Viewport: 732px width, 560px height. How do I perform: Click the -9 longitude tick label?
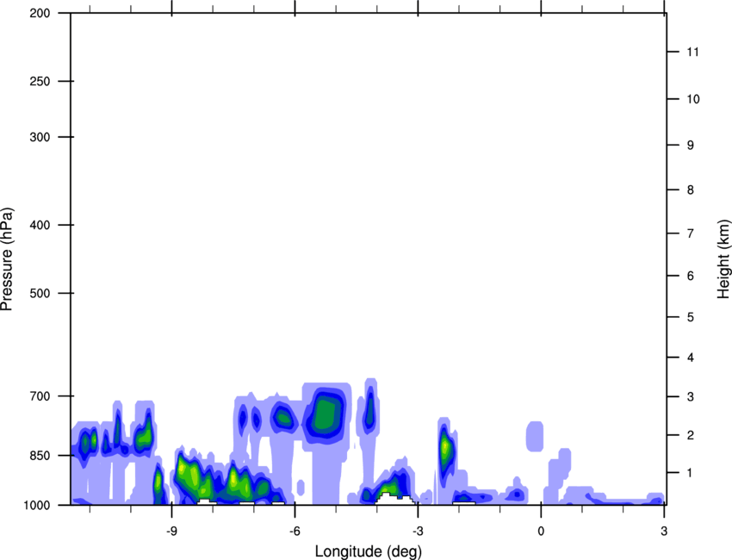click(171, 531)
